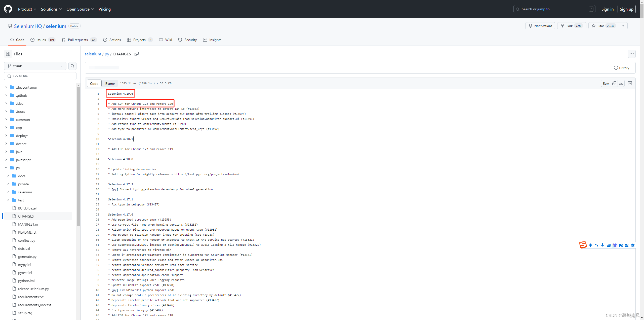644x320 pixels.
Task: Open the Insights tab
Action: pos(215,40)
